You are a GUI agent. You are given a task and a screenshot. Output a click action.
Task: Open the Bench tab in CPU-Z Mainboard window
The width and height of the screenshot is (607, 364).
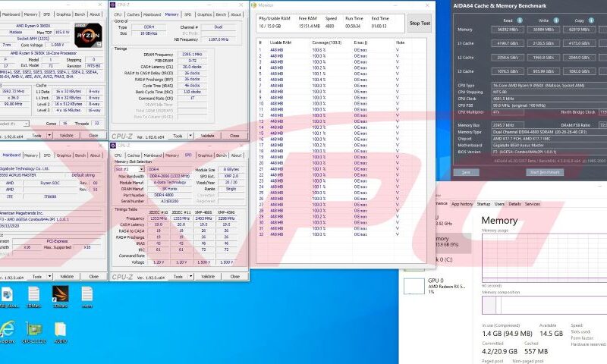point(80,155)
